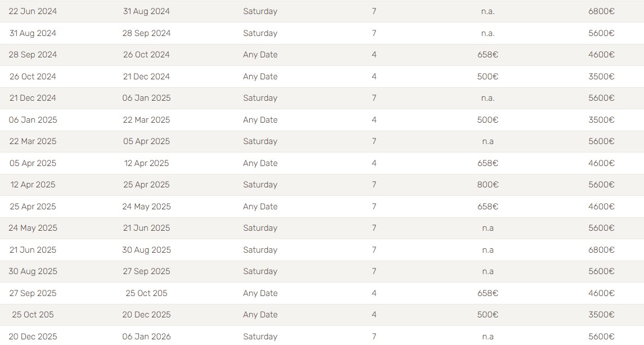Click the 25 Oct 205 end date cell
The image size is (644, 345).
147,293
